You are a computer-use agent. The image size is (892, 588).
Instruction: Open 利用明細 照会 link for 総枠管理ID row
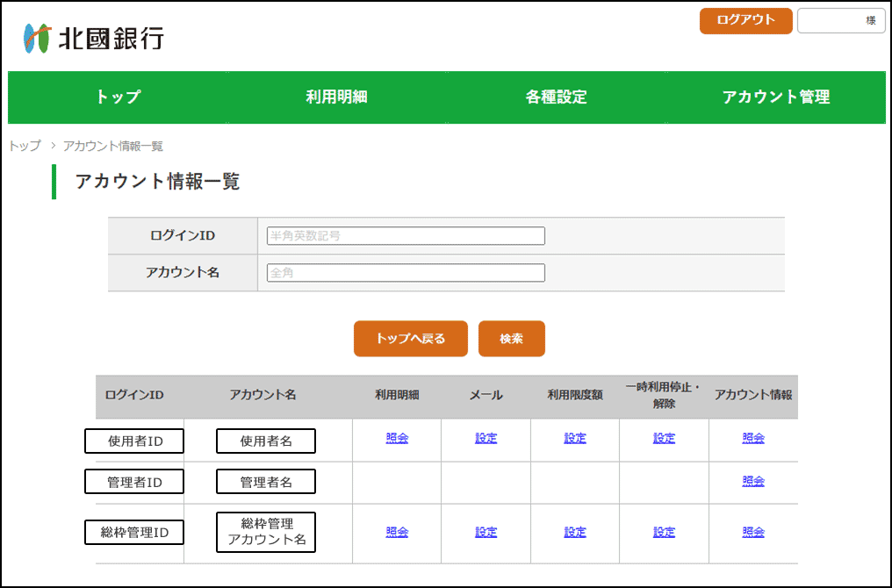(397, 532)
